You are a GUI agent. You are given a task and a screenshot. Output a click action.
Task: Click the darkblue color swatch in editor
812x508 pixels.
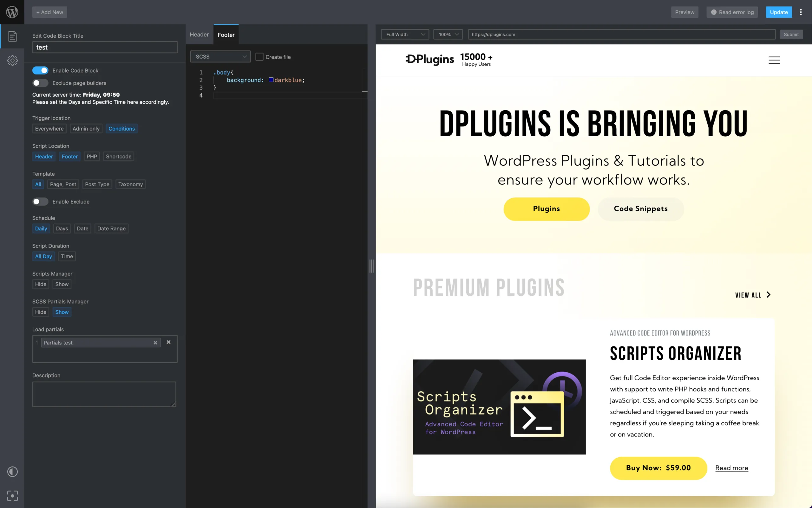coord(271,80)
